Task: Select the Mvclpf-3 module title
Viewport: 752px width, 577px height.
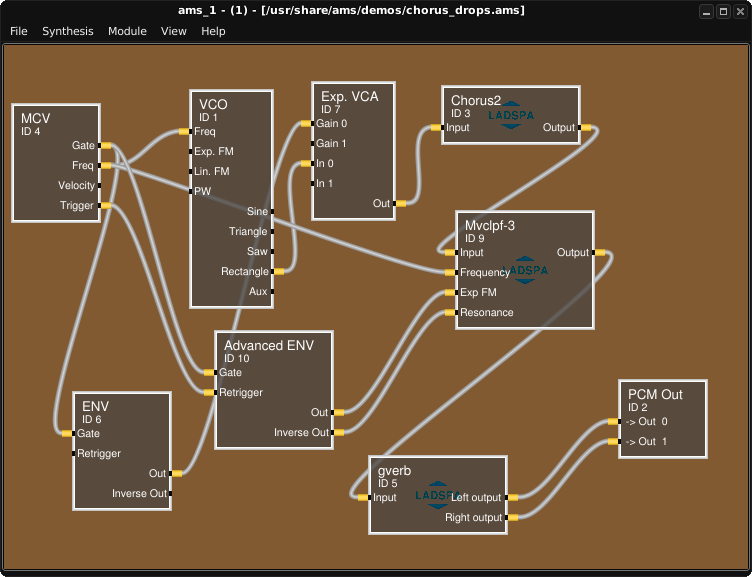Action: [x=490, y=225]
